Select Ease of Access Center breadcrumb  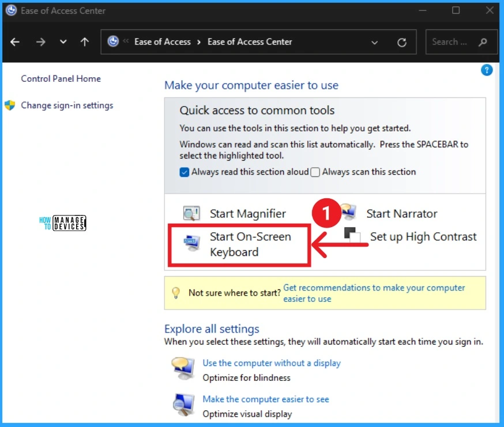click(250, 41)
